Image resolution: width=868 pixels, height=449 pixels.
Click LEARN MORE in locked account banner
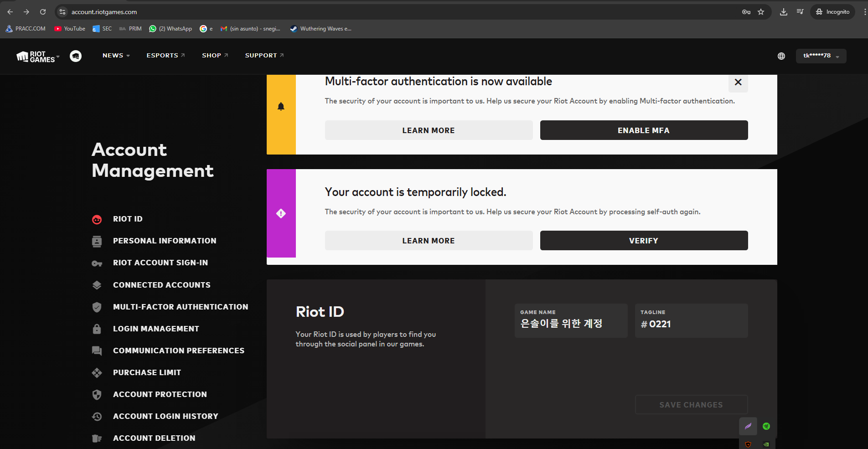[x=429, y=241]
